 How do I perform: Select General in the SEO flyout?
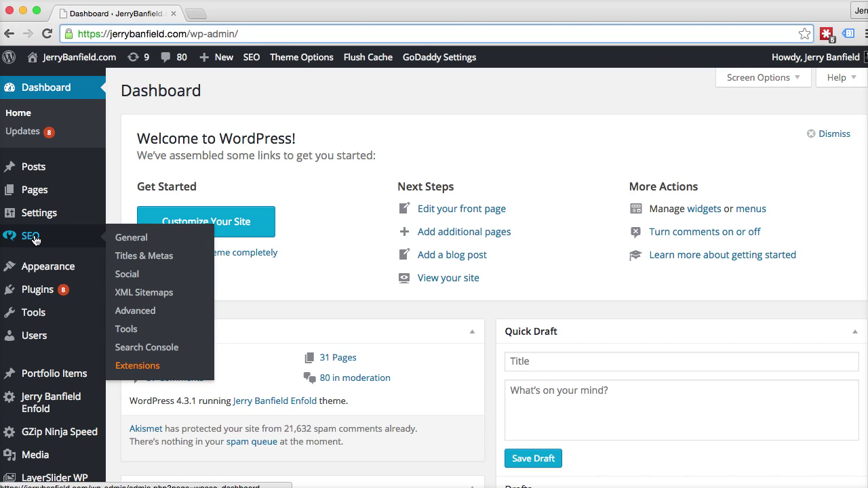point(132,237)
